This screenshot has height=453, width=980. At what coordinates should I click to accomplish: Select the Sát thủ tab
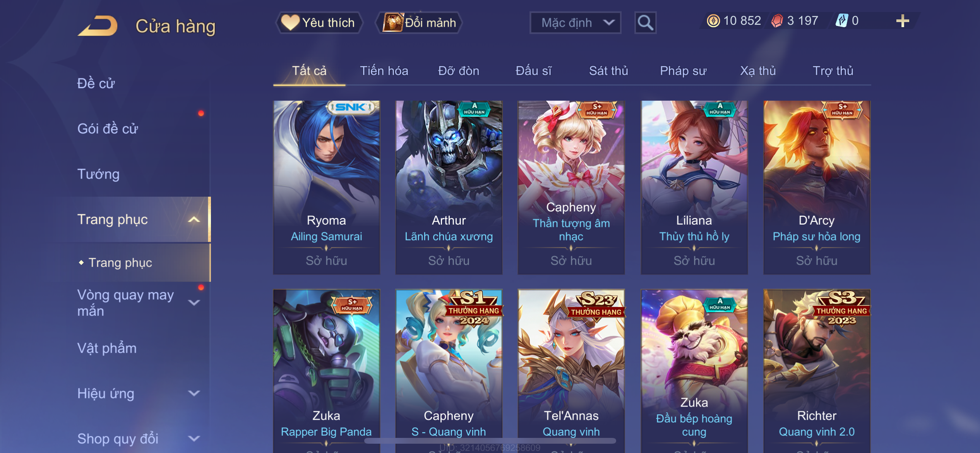[608, 71]
